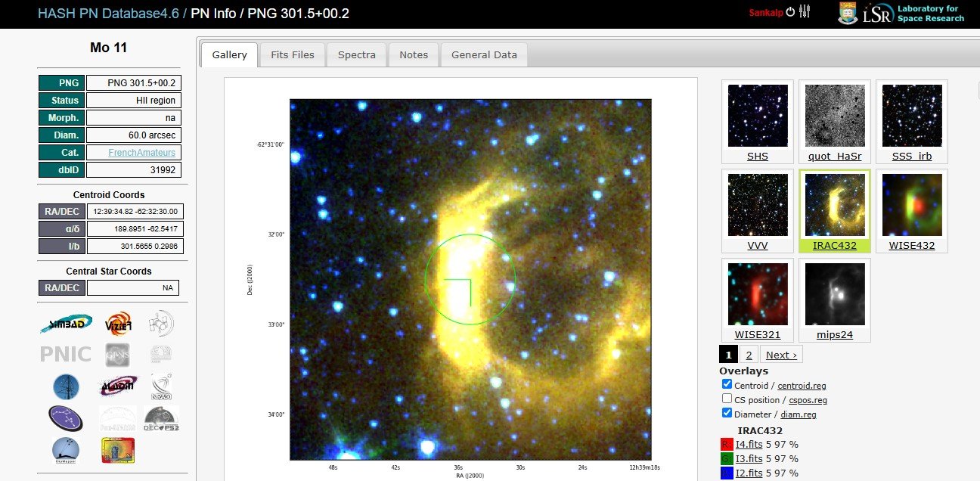Screen dimensions: 980x481
Task: Click the greyed-out PNIC logo
Action: (66, 354)
